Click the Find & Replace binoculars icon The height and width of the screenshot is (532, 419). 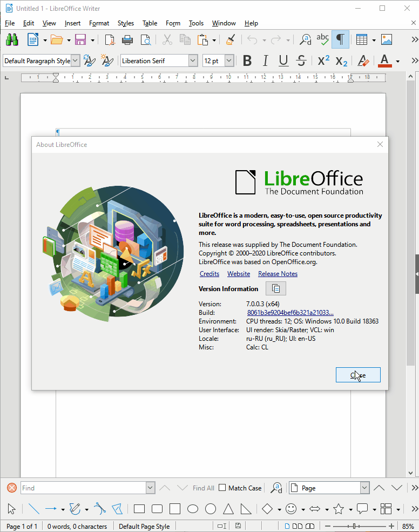[x=12, y=40]
